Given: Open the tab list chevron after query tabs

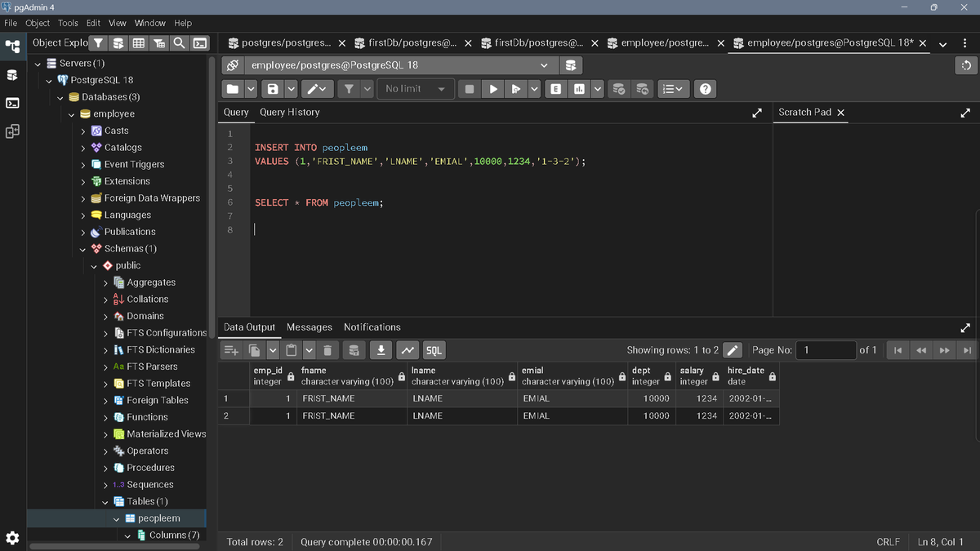Looking at the screenshot, I should pyautogui.click(x=943, y=43).
